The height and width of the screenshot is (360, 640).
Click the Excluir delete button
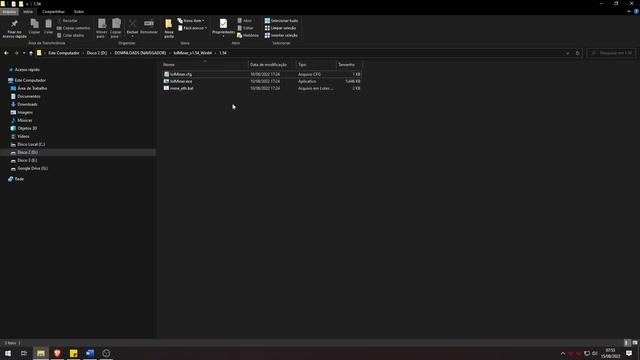[132, 28]
